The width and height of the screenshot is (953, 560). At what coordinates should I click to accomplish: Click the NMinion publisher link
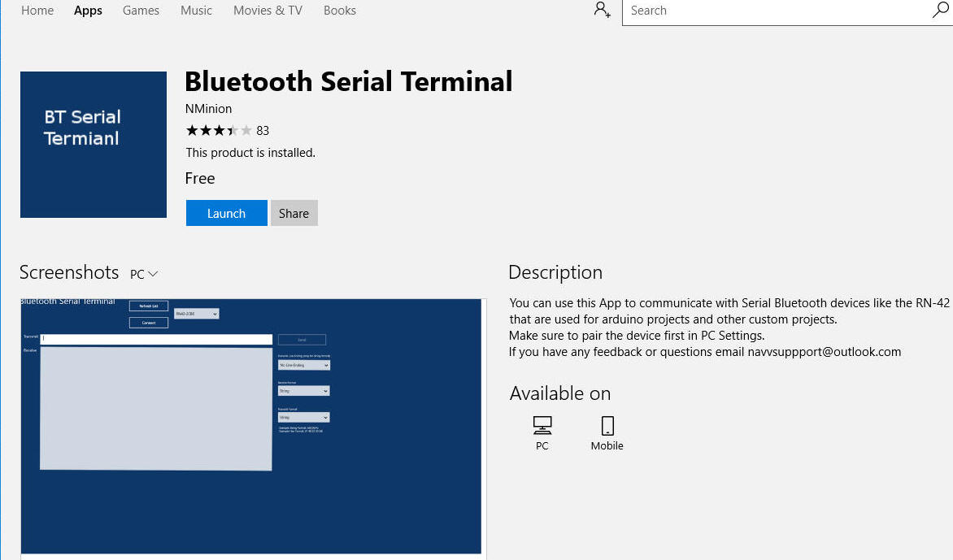209,109
